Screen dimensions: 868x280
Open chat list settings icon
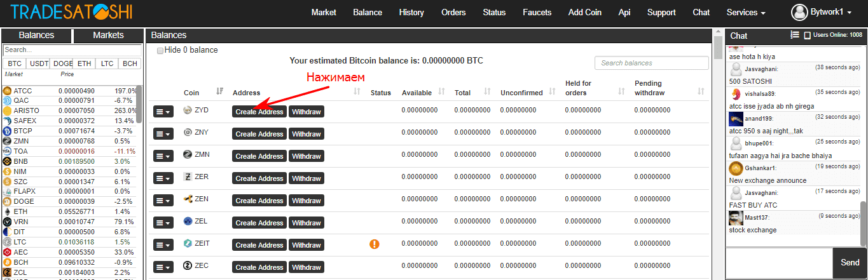tap(795, 36)
